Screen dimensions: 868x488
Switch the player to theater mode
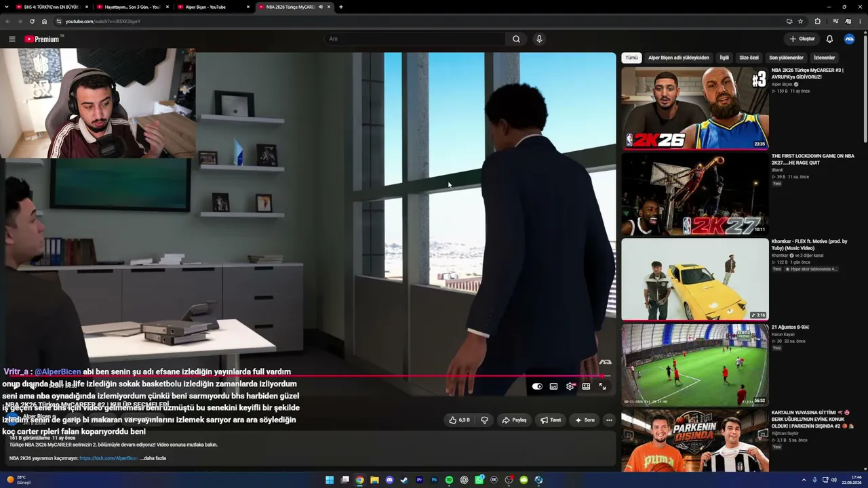pyautogui.click(x=586, y=386)
